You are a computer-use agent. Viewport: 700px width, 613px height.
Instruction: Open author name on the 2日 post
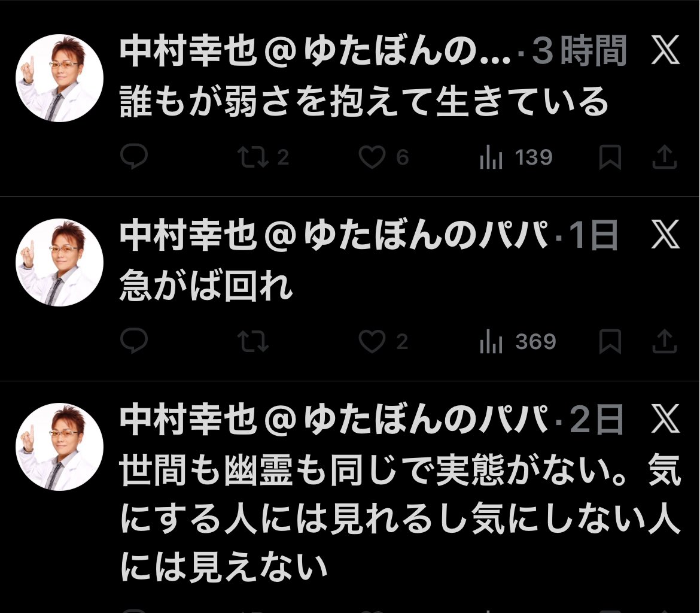[334, 420]
